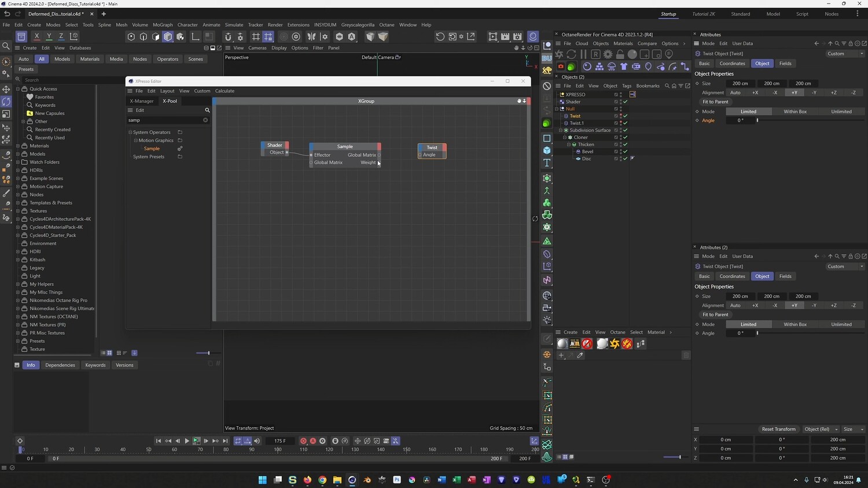Open the Chrome icon in Windows taskbar
The image size is (868, 488).
point(322,480)
